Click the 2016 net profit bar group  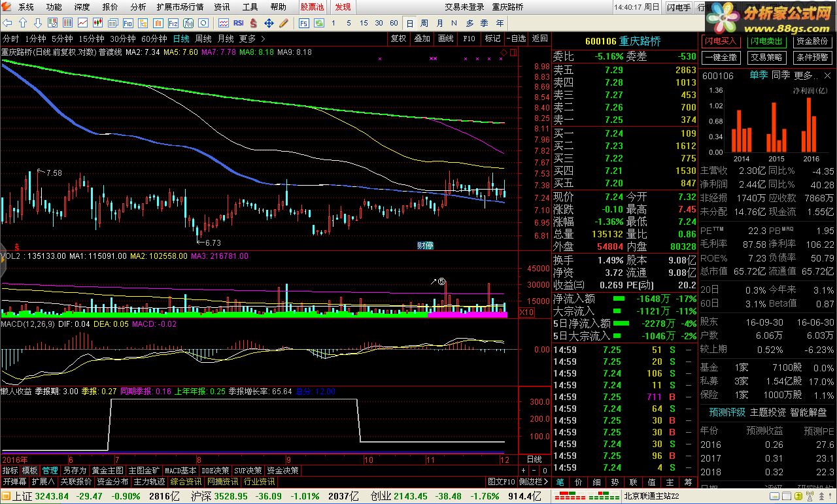[809, 124]
